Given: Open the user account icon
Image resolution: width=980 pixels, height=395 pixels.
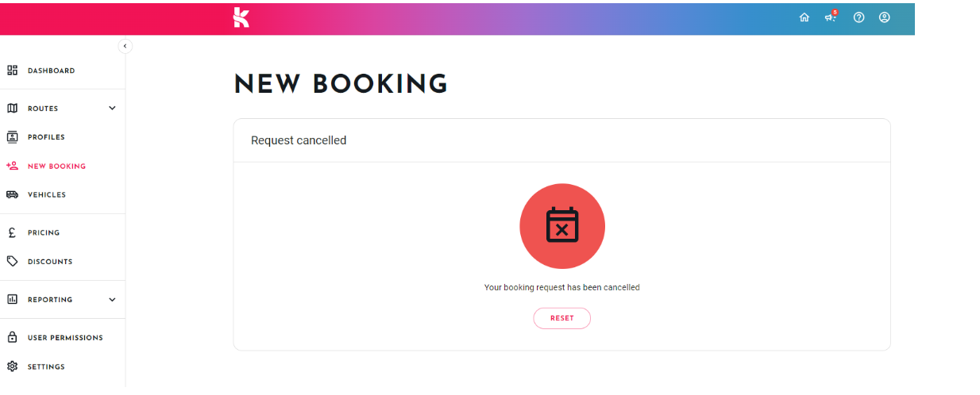Looking at the screenshot, I should [885, 17].
